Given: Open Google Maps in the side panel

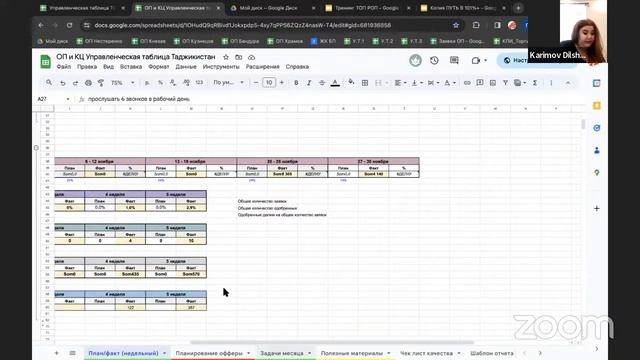Looking at the screenshot, I should pos(597,173).
